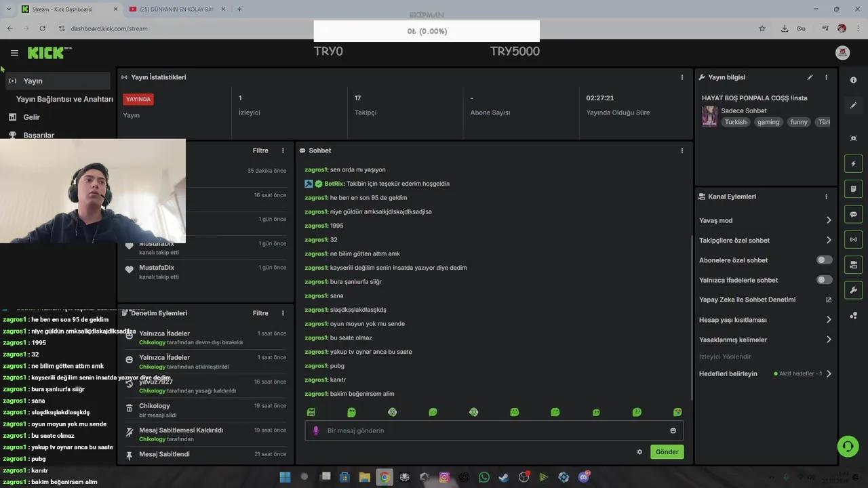Open Steam from the taskbar
The image size is (868, 488).
tap(503, 477)
